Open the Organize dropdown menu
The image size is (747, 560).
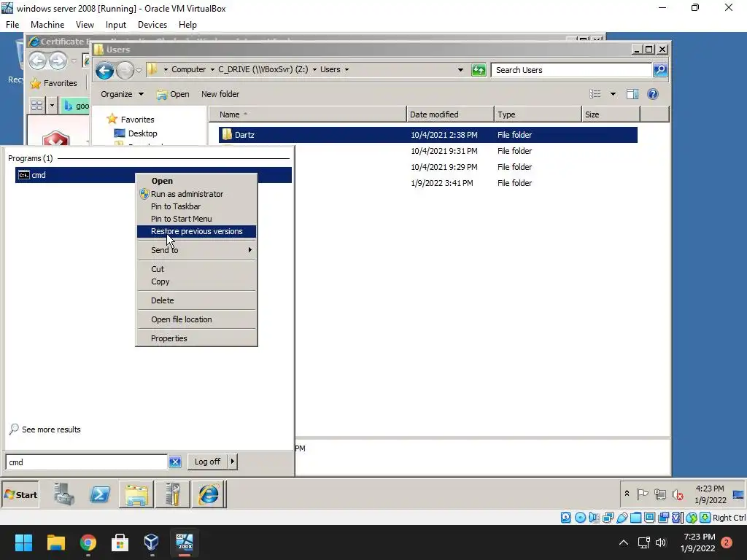[122, 94]
